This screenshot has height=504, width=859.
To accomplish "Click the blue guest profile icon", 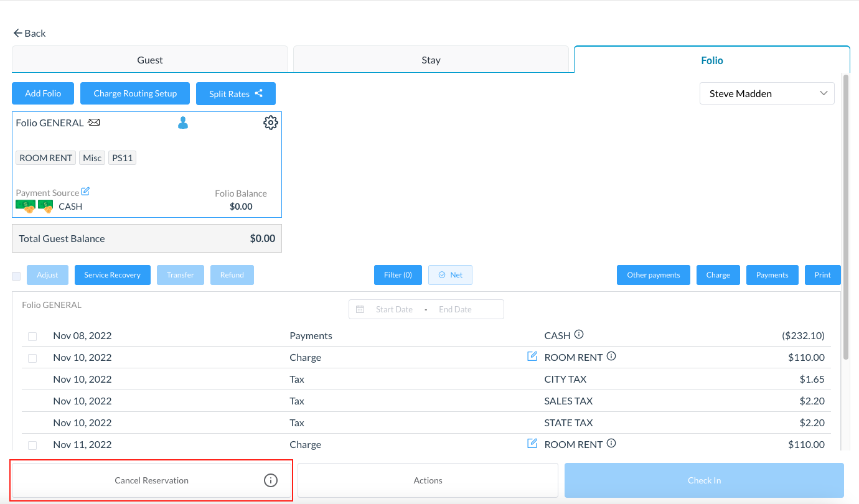I will coord(183,123).
